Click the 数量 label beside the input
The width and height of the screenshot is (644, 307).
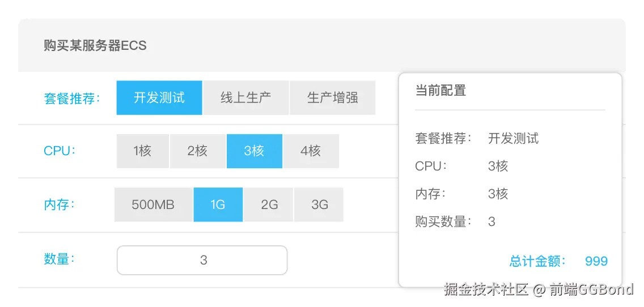(x=60, y=259)
